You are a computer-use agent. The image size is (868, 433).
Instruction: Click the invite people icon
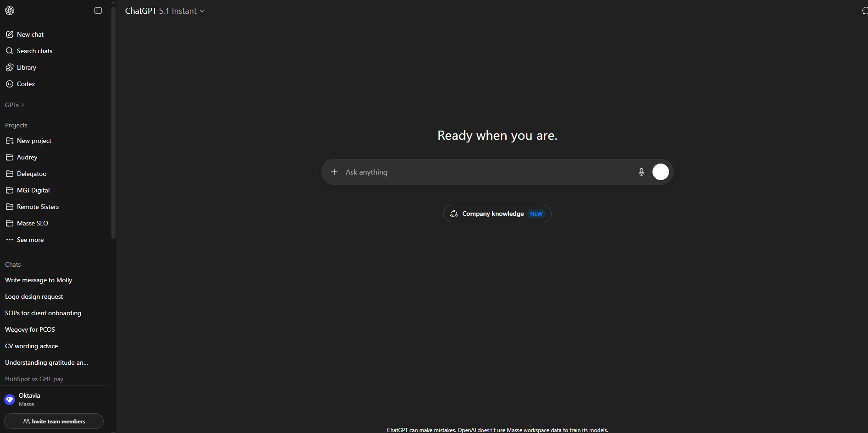(27, 421)
